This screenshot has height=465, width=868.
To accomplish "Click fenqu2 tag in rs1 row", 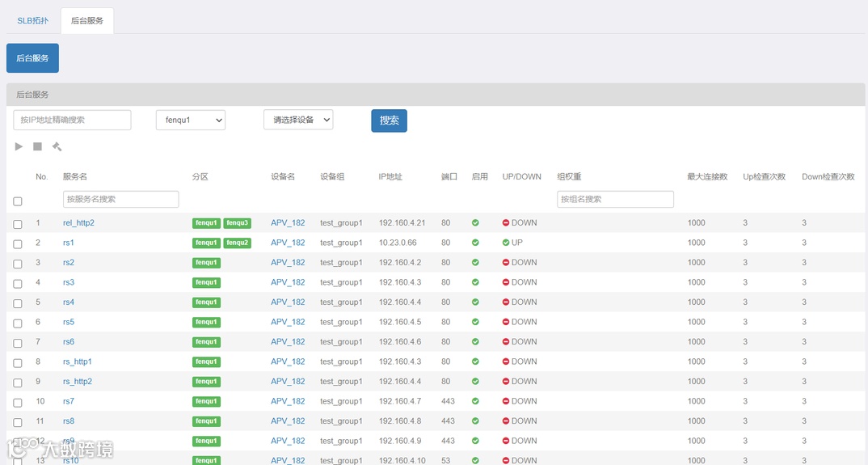I will 237,243.
